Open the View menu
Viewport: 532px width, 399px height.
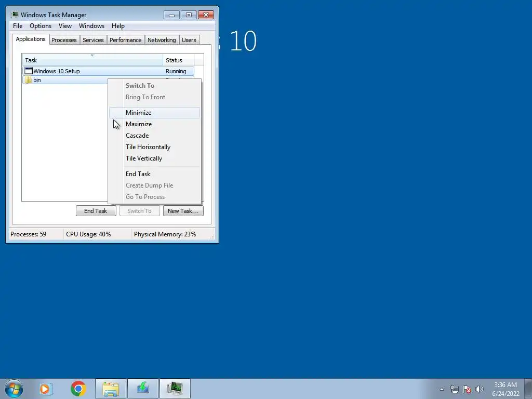65,26
